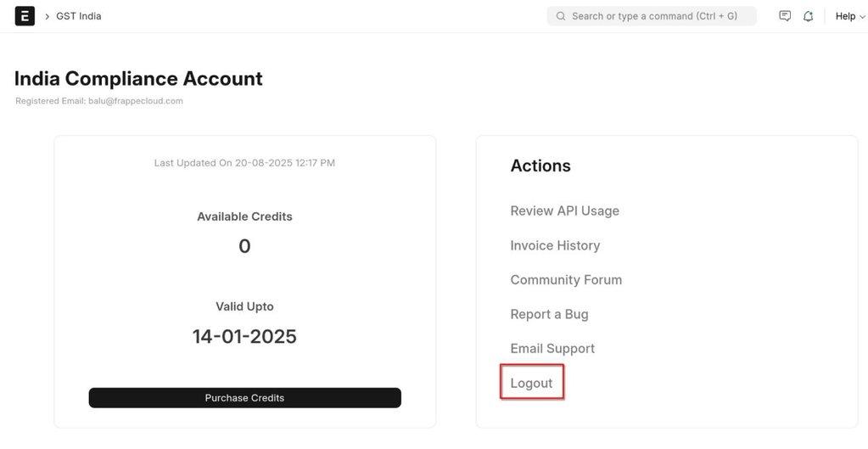The height and width of the screenshot is (449, 868).
Task: Click the Available Credits value 0
Action: click(x=244, y=246)
